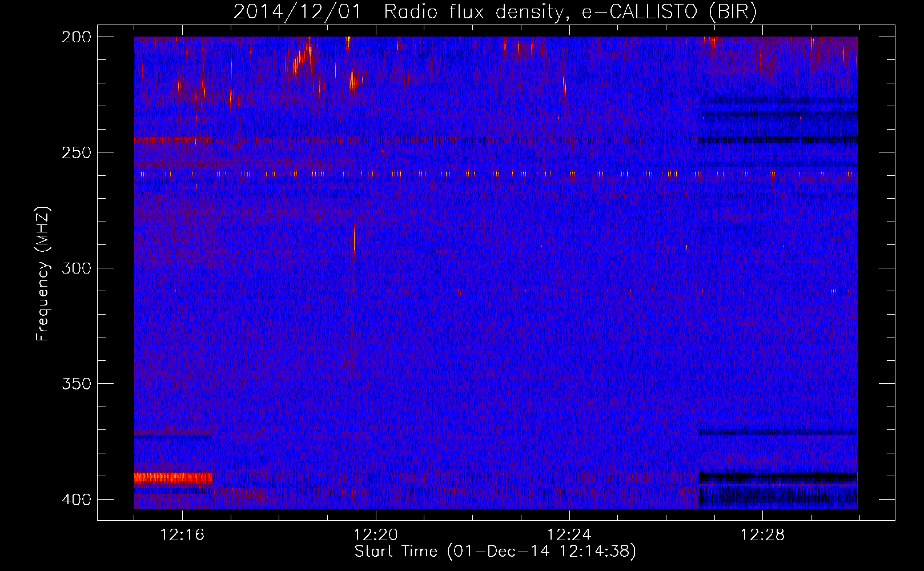Click the 250 frequency tick label
Image resolution: width=924 pixels, height=571 pixels.
pos(77,152)
